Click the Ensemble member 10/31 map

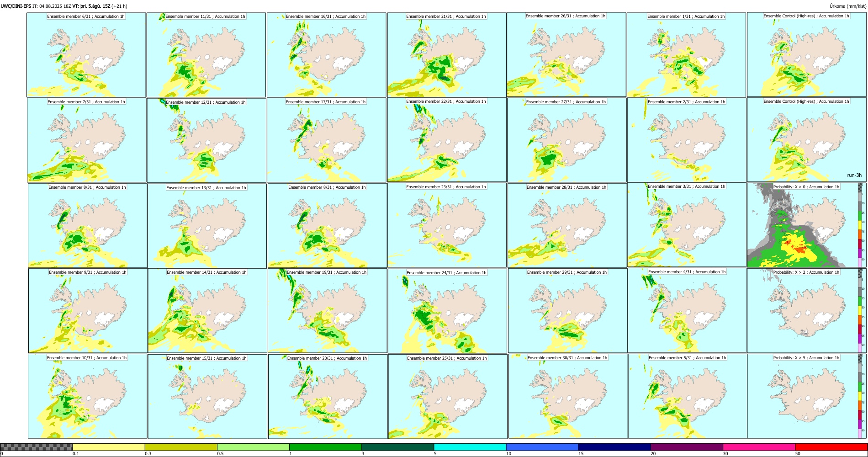(88, 396)
